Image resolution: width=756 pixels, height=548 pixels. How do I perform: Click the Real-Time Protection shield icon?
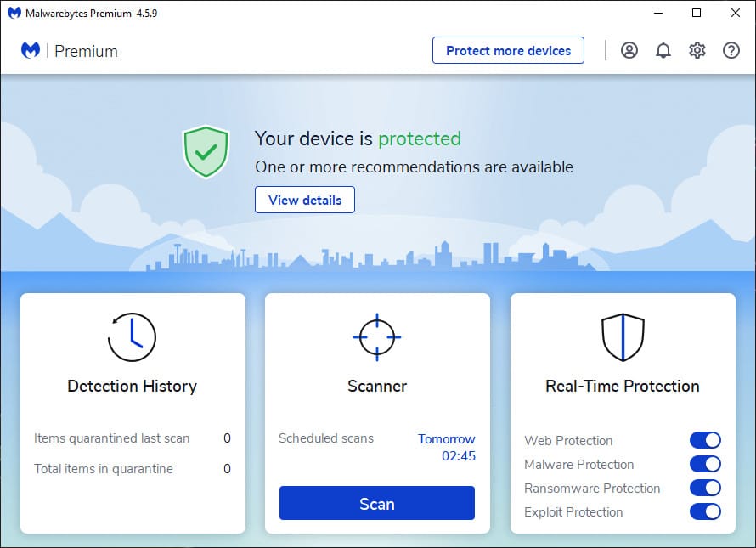[623, 337]
